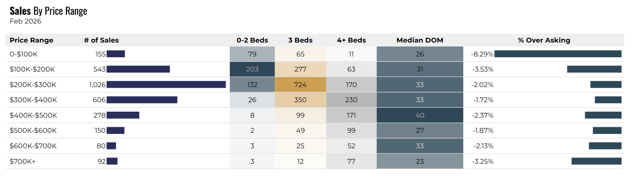Screen dimensions: 644x186
Task: Click the Median DOM column header
Action: pos(419,40)
